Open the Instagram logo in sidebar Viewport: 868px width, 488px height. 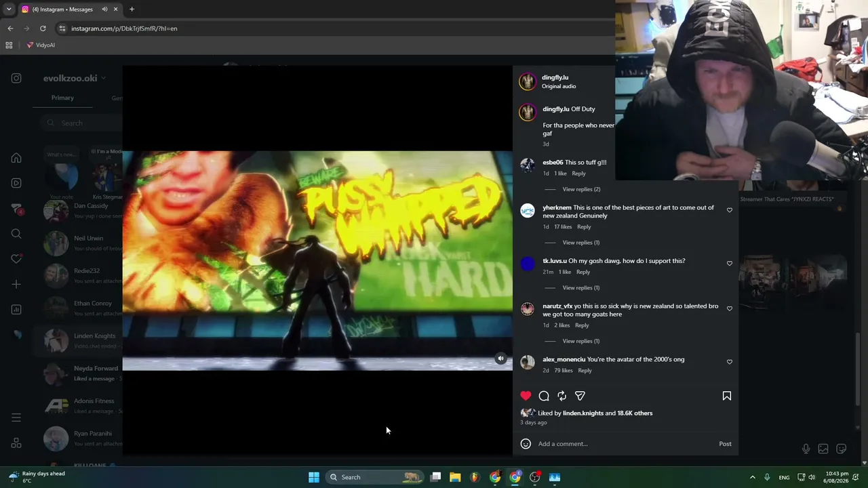[x=16, y=78]
